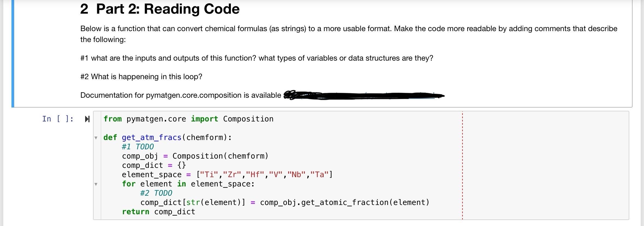Image resolution: width=644 pixels, height=226 pixels.
Task: Click the '#1 TODO' comment placeholder
Action: (x=138, y=147)
